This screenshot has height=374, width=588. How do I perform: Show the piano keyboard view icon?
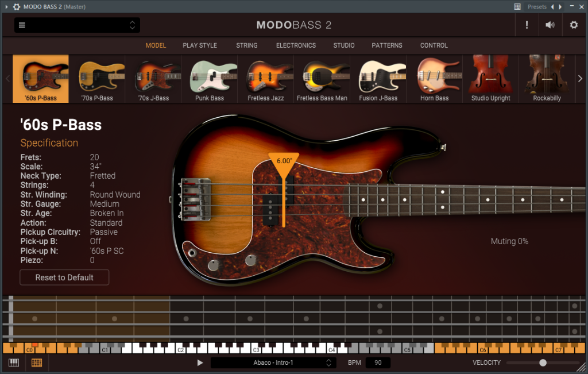pyautogui.click(x=14, y=363)
